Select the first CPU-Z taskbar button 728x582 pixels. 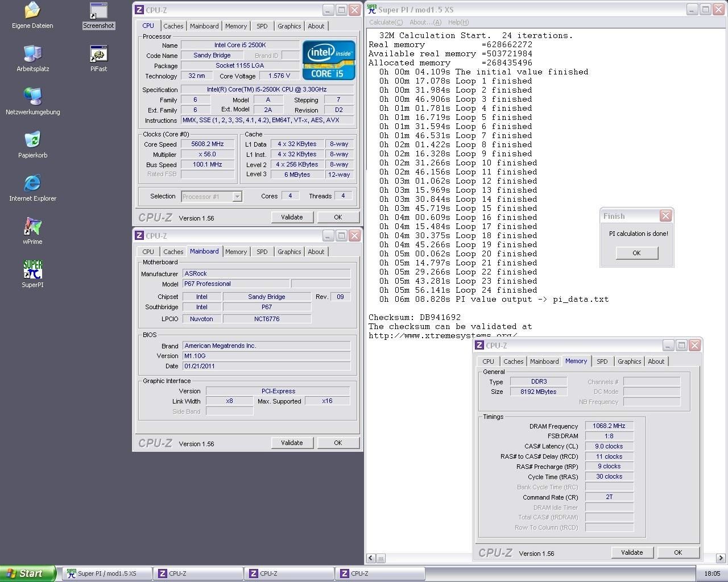click(x=198, y=573)
